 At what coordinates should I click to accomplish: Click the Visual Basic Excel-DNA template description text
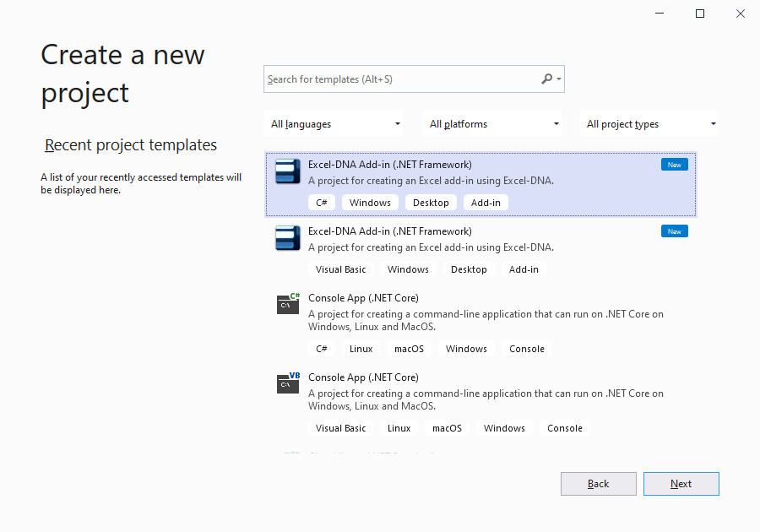pyautogui.click(x=431, y=247)
